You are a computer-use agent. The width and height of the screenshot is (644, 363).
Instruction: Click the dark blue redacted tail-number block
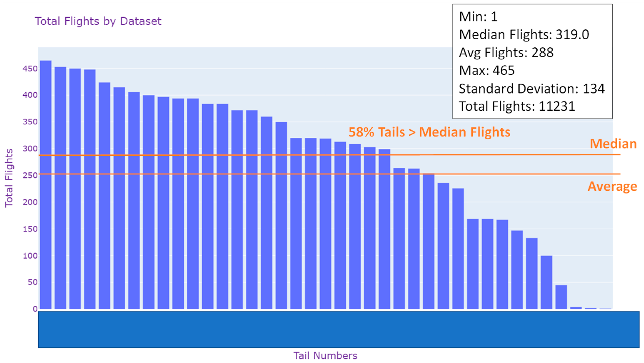coord(339,329)
